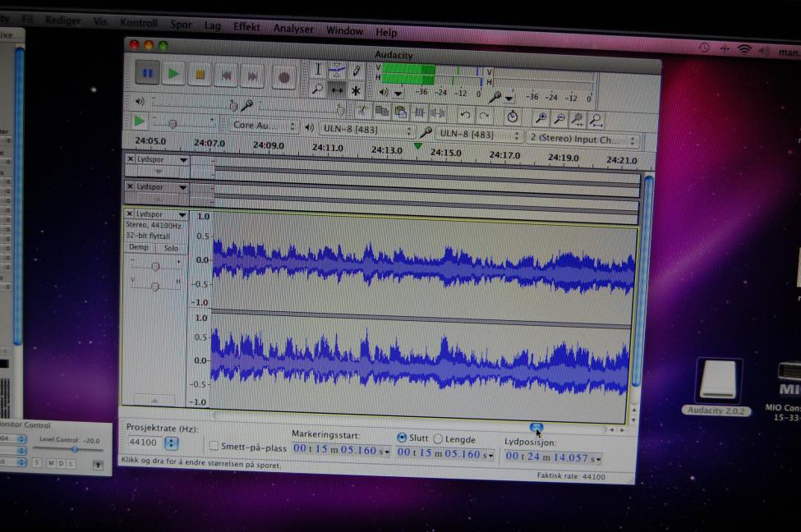Screen dimensions: 801x532
Task: Click the Undo arrow icon
Action: tap(465, 114)
